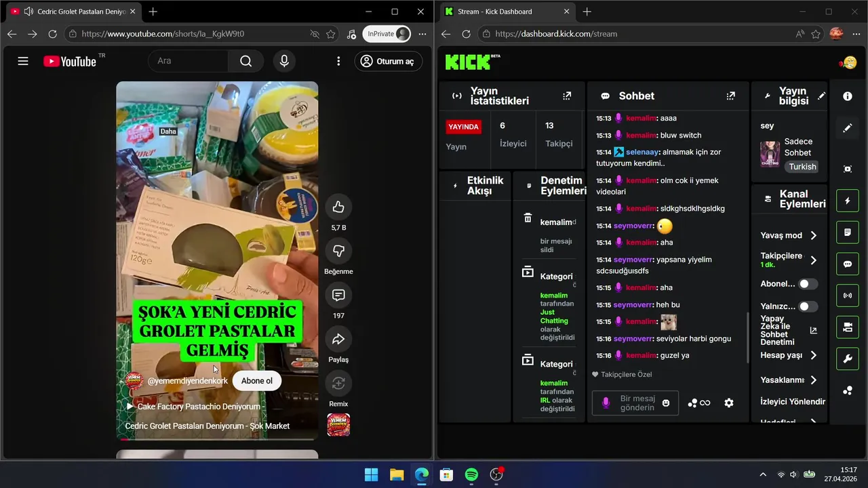
Task: Click the YouTube search magnifier button
Action: [245, 61]
